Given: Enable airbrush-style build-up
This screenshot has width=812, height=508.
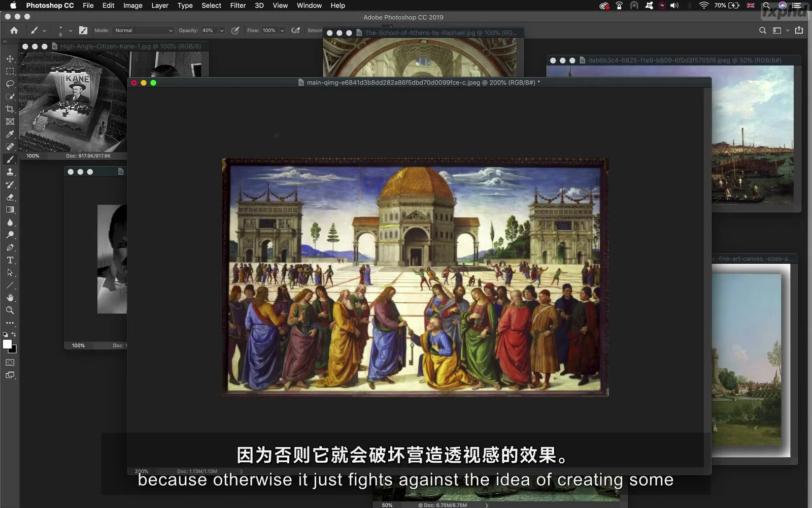Looking at the screenshot, I should [x=295, y=30].
